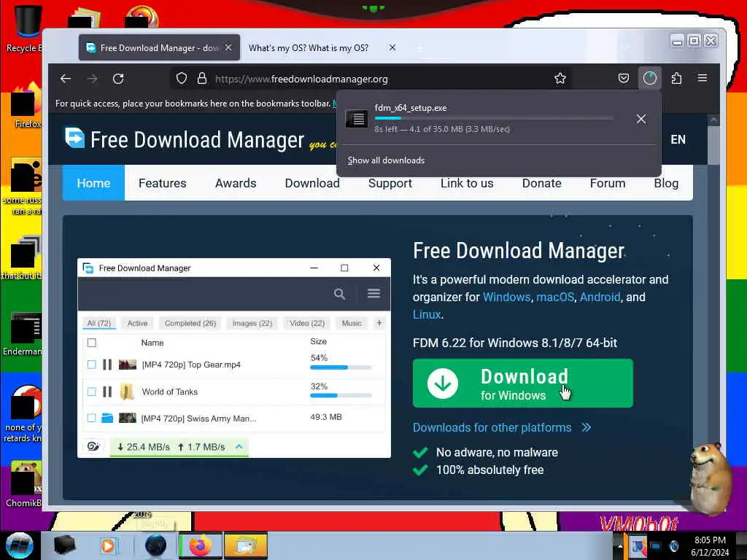Switch to the What's my OS tab
Image resolution: width=747 pixels, height=560 pixels.
[309, 47]
